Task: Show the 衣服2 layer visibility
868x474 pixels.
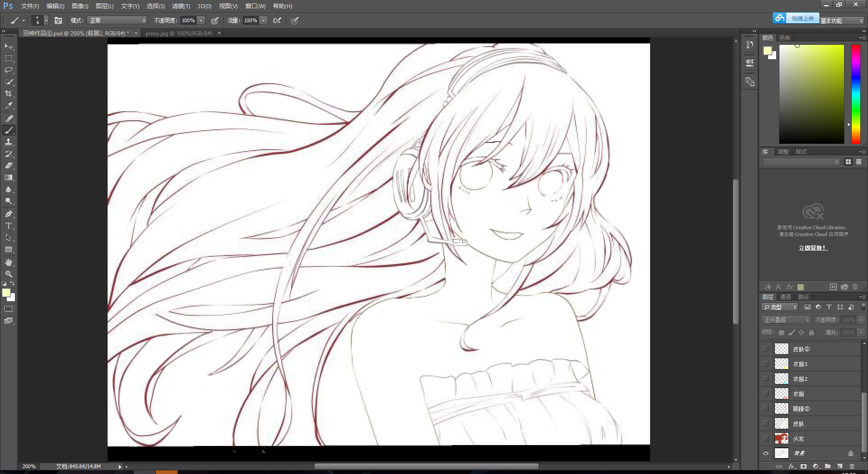Action: pyautogui.click(x=765, y=379)
